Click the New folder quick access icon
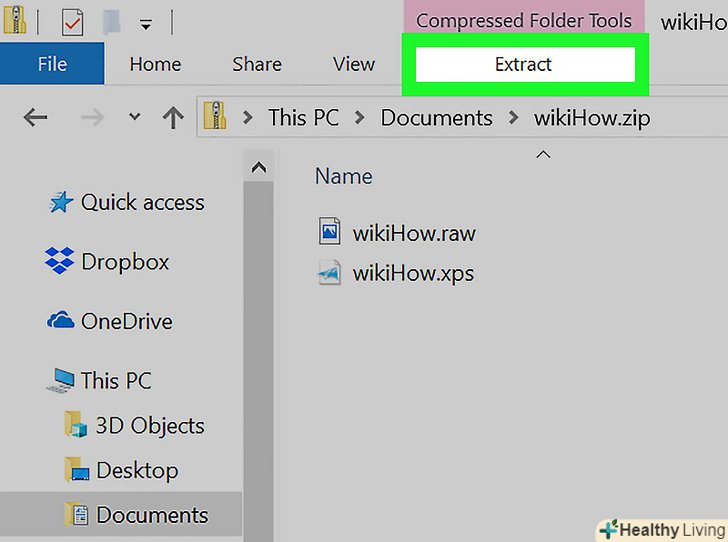728x542 pixels. tap(111, 21)
